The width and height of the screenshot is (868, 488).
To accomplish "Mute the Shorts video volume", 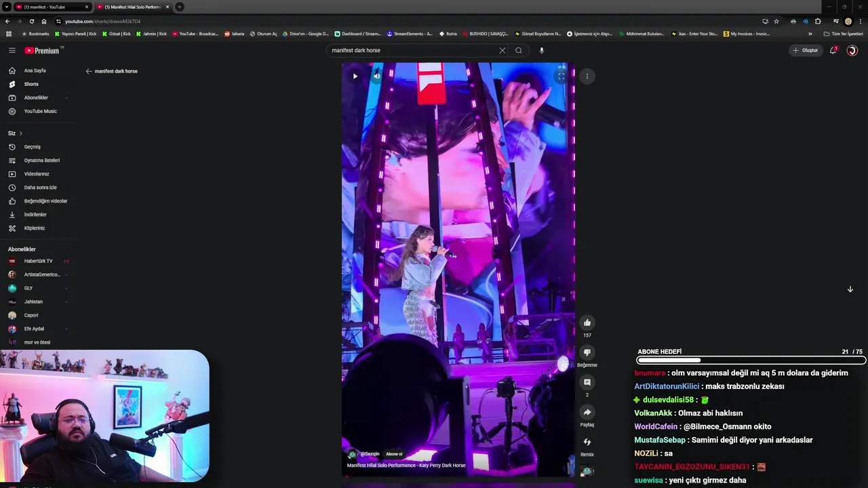I will click(x=377, y=76).
